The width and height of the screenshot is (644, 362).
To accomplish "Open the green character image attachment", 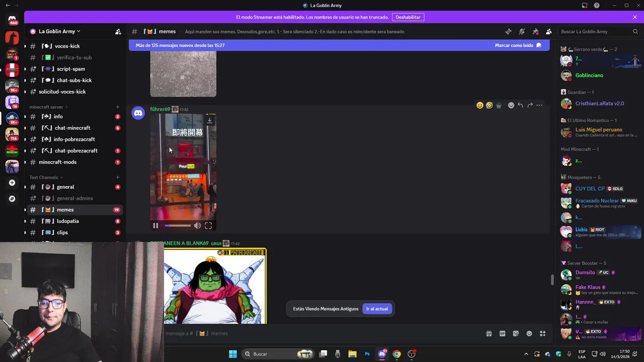I will pyautogui.click(x=215, y=286).
